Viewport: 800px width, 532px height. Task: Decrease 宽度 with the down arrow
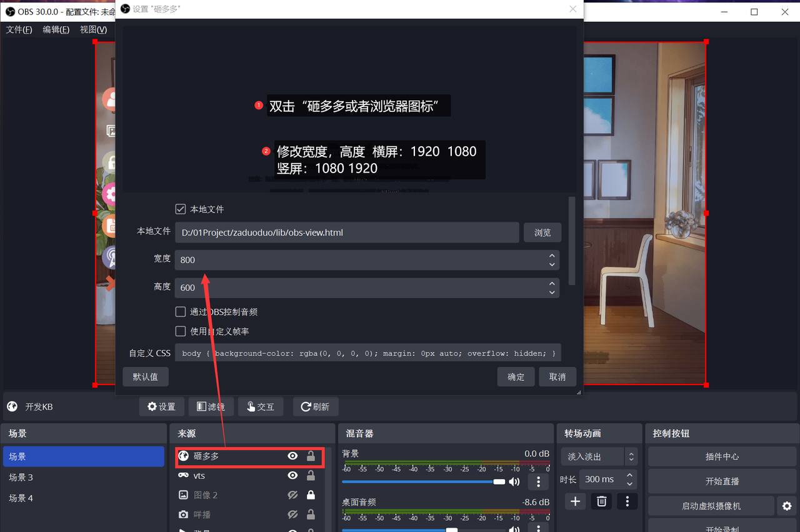tap(552, 264)
